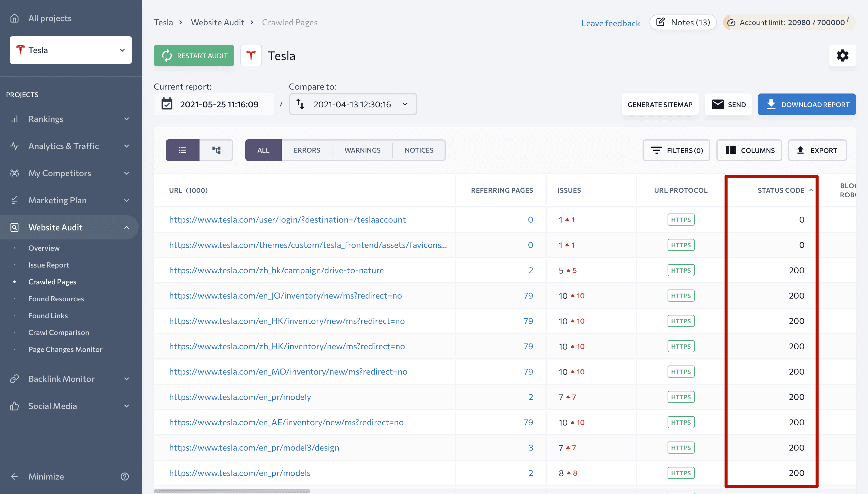Click the Export button
Image resolution: width=868 pixels, height=494 pixels.
coord(817,150)
